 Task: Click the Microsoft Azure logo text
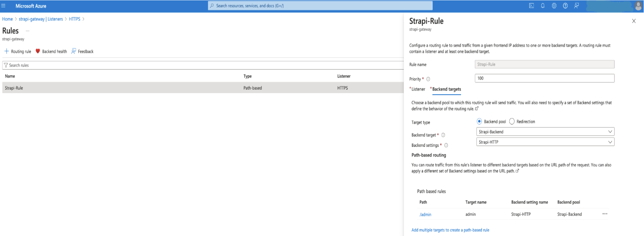point(31,6)
